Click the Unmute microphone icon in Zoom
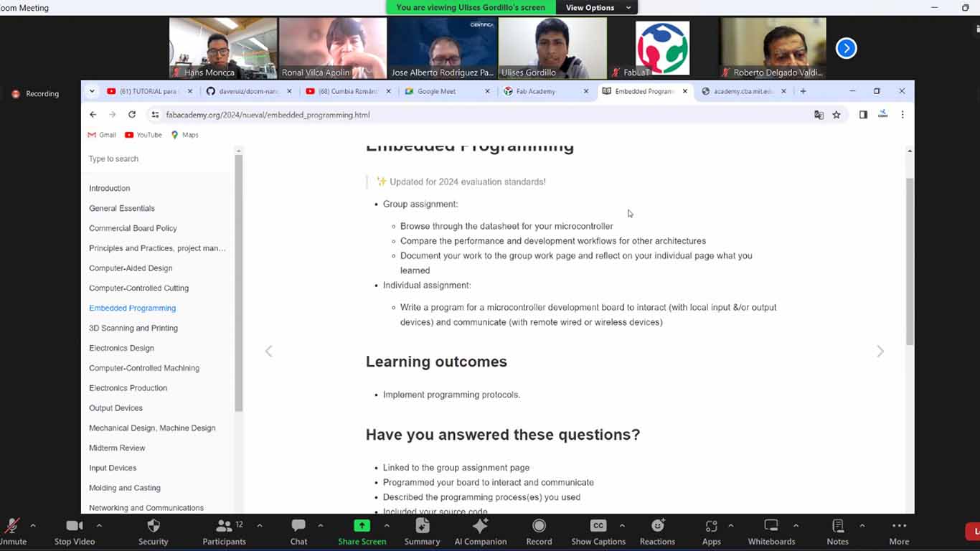 11,526
